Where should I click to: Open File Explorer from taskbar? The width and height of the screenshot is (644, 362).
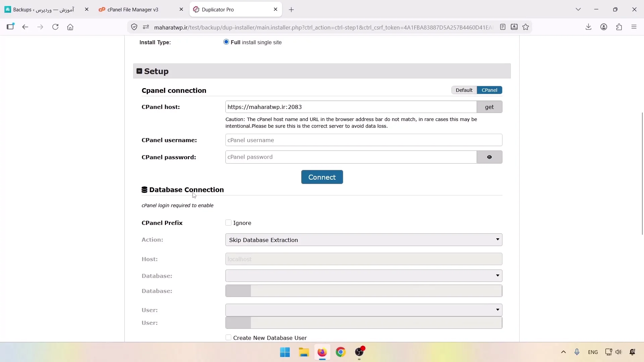point(304,352)
